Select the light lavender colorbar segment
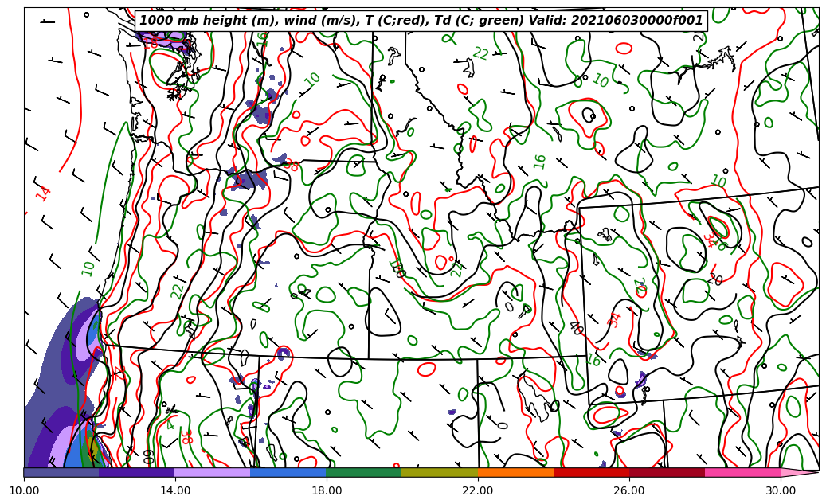826x504 pixels. tap(213, 473)
